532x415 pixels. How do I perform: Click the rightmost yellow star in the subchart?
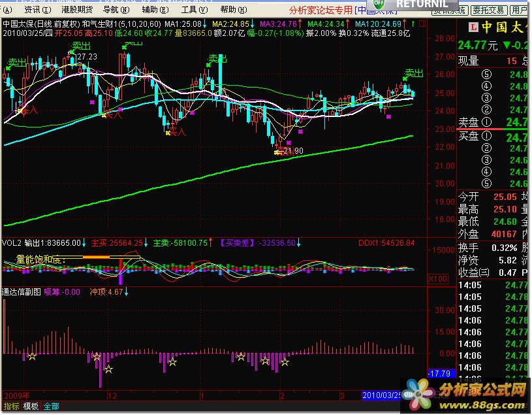pos(285,362)
